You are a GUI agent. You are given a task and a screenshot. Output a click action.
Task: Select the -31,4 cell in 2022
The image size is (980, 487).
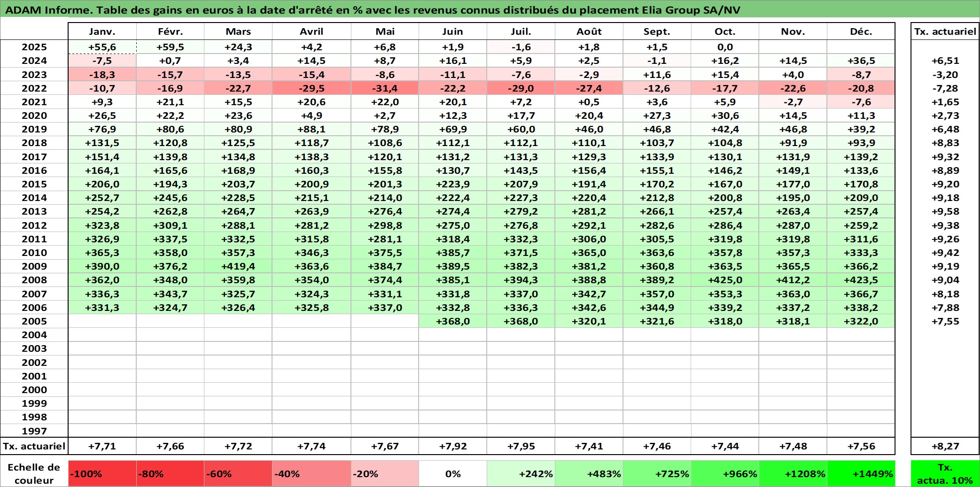[385, 88]
